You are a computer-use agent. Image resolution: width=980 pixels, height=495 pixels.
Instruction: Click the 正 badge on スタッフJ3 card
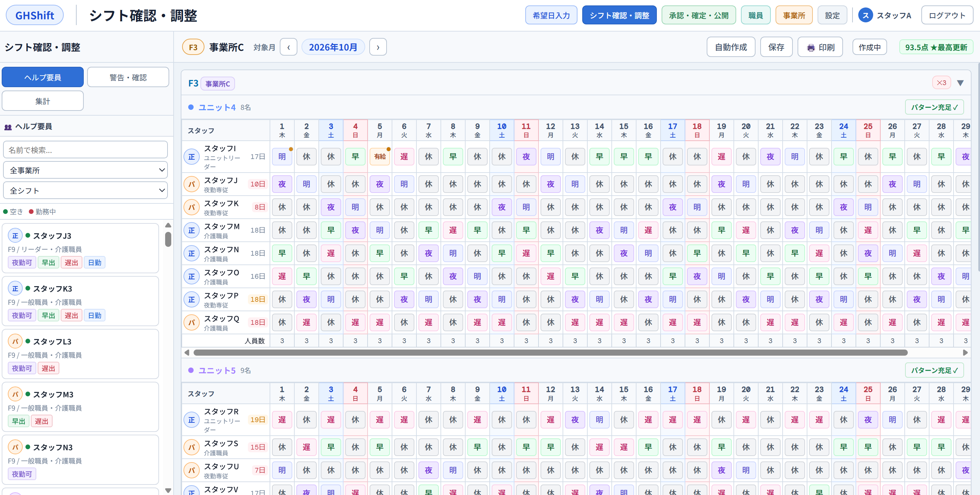click(x=15, y=236)
